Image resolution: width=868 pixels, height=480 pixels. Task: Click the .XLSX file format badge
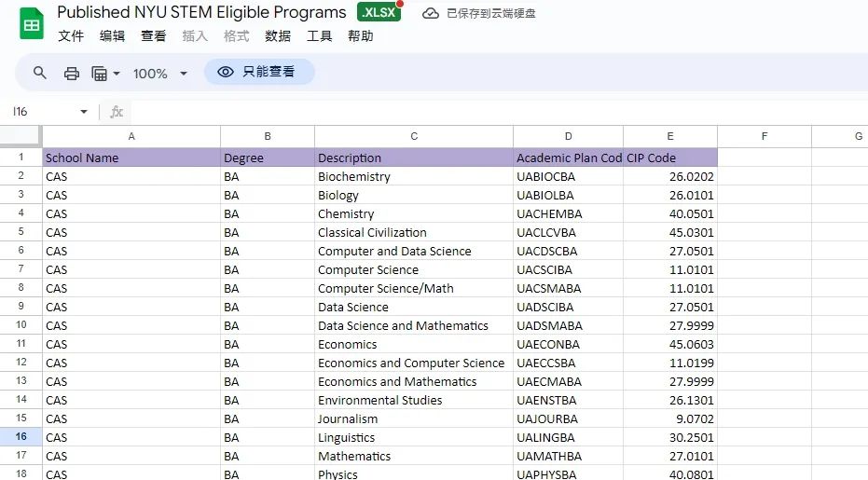379,12
